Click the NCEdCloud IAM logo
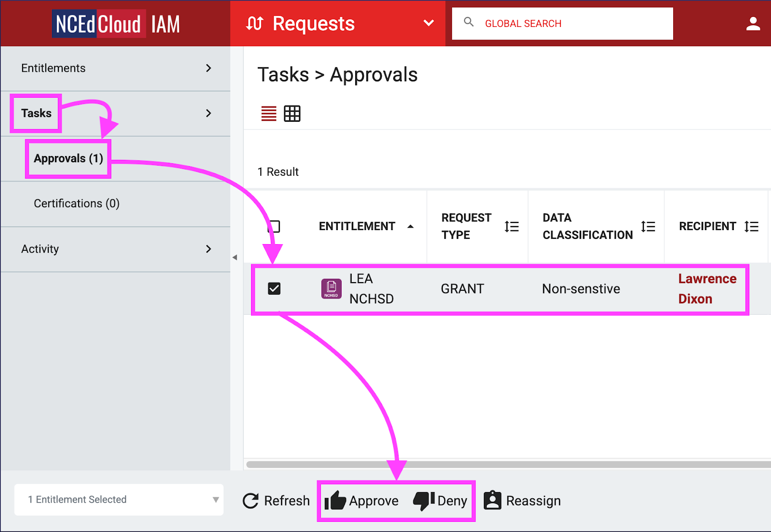Viewport: 771px width, 532px height. pyautogui.click(x=116, y=23)
